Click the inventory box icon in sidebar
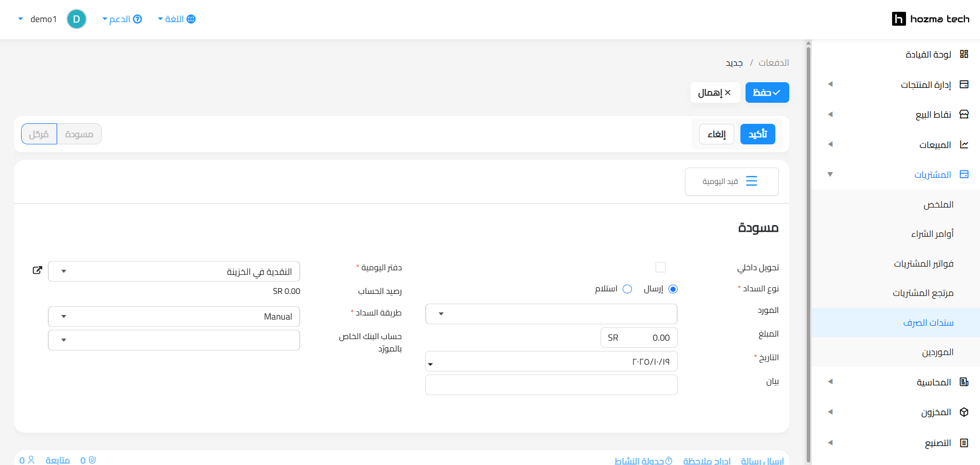The height and width of the screenshot is (465, 980). tap(964, 412)
